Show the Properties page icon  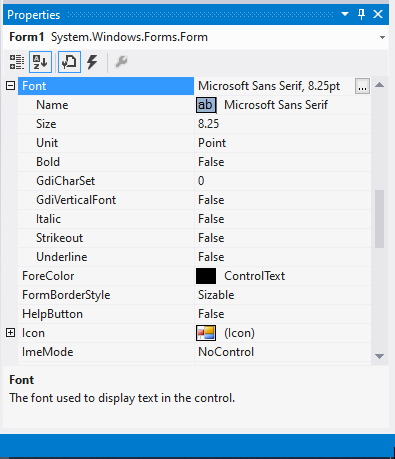point(69,62)
